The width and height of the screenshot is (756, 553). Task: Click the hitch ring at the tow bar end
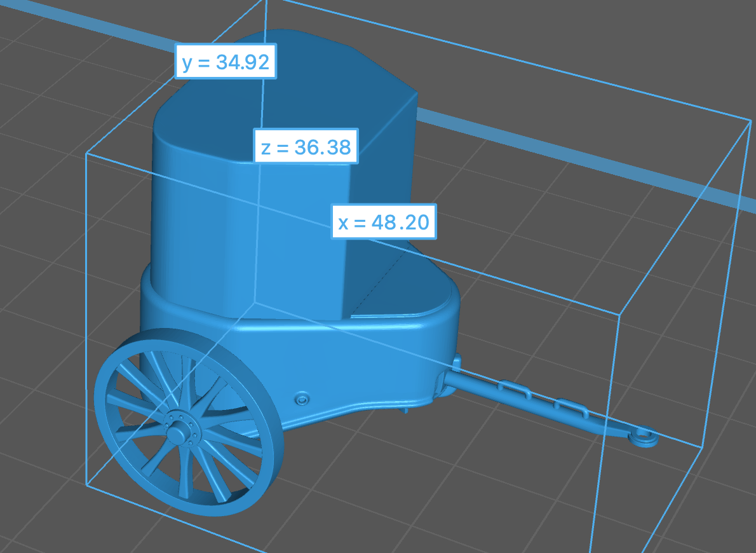click(645, 436)
